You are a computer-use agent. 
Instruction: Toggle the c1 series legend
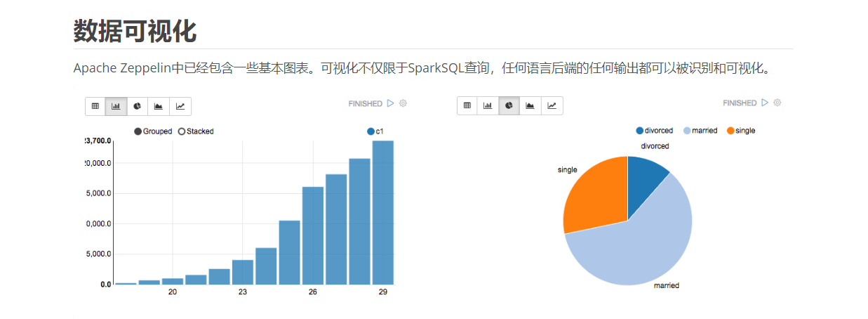(375, 131)
